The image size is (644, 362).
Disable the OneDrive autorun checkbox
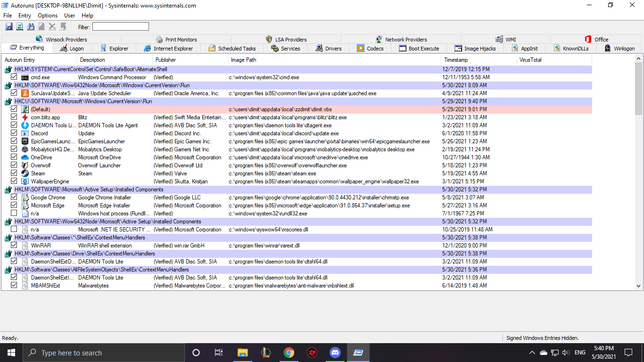(14, 157)
